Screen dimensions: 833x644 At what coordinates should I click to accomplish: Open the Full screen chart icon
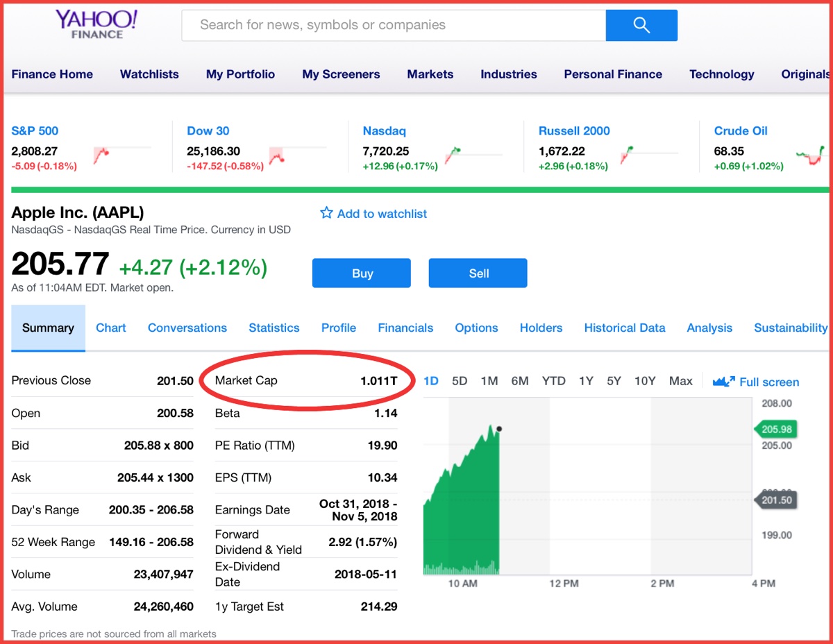(724, 382)
